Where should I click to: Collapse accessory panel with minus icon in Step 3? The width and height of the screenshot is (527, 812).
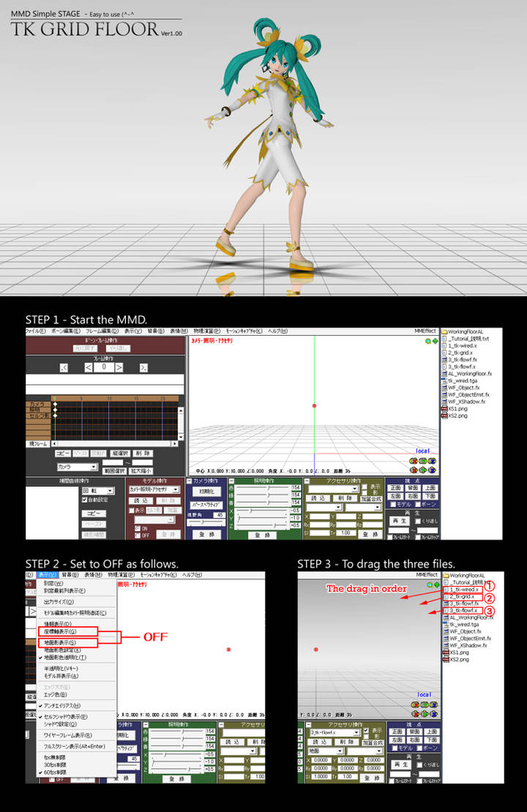point(309,725)
